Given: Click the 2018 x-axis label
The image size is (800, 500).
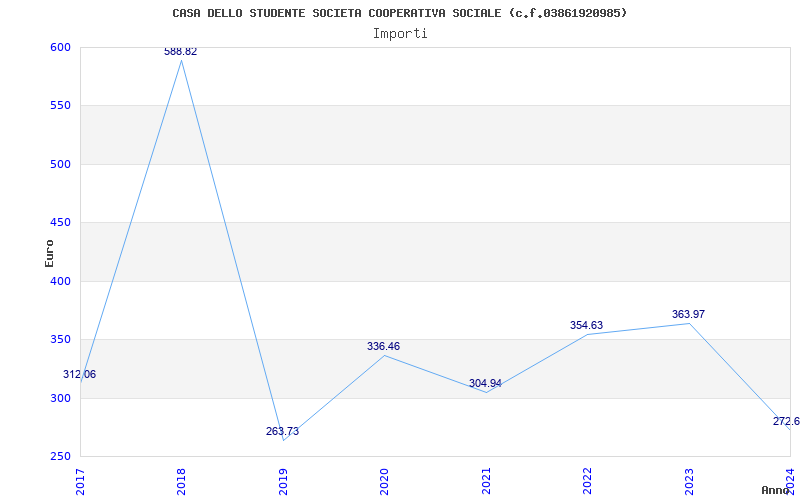Looking at the screenshot, I should pyautogui.click(x=181, y=481).
